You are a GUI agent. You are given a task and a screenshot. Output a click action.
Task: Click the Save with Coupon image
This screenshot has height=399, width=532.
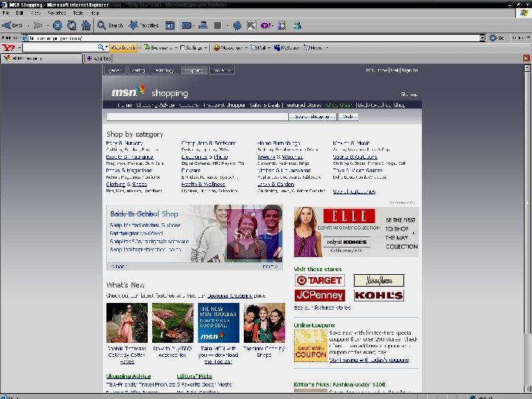(x=310, y=346)
